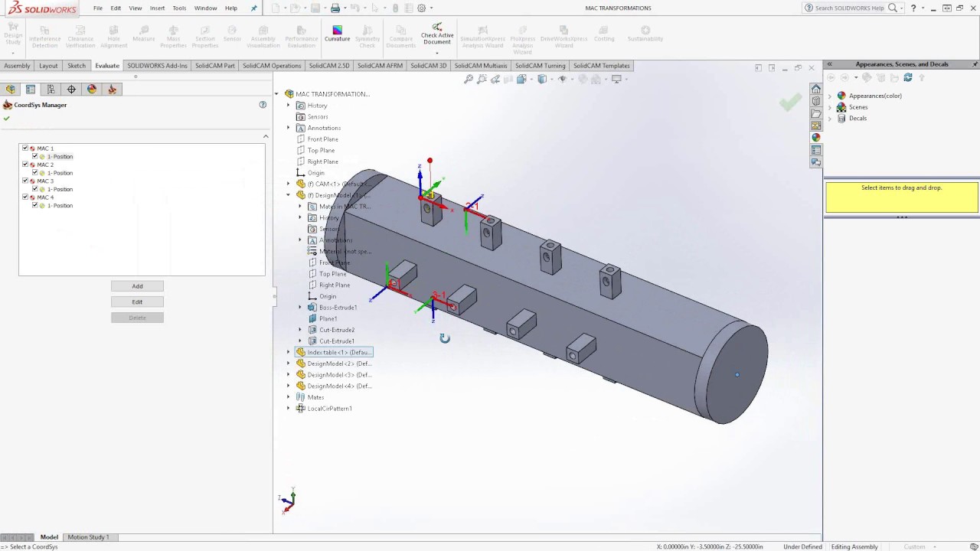Uncheck the MAC 4 checkbox
Screen dimensions: 980x551
point(25,197)
